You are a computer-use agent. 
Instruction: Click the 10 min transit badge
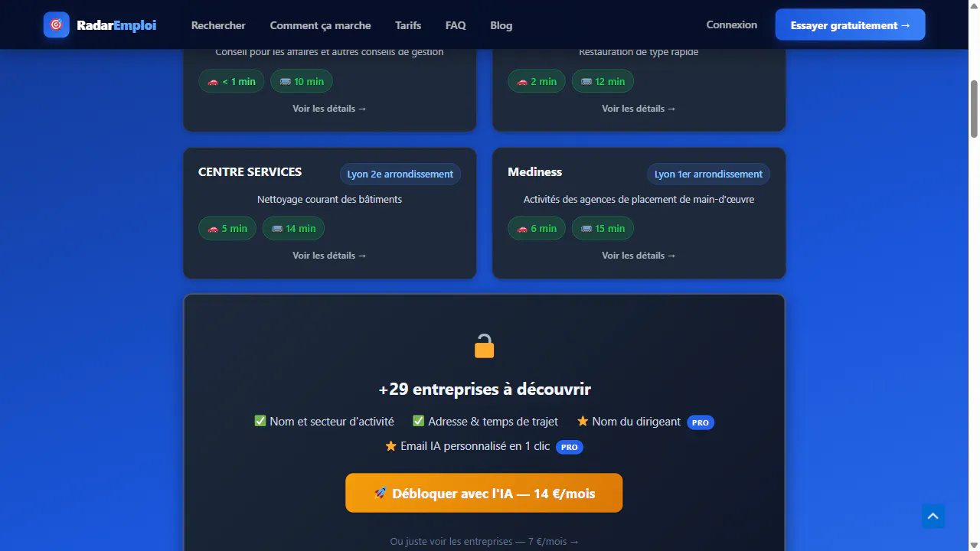point(301,81)
